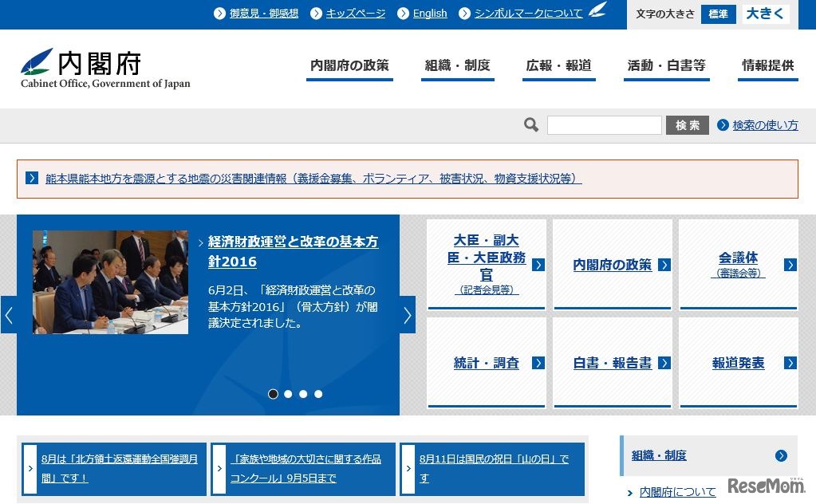Open the 内閣府の政策 tile
This screenshot has height=504, width=816.
click(613, 264)
